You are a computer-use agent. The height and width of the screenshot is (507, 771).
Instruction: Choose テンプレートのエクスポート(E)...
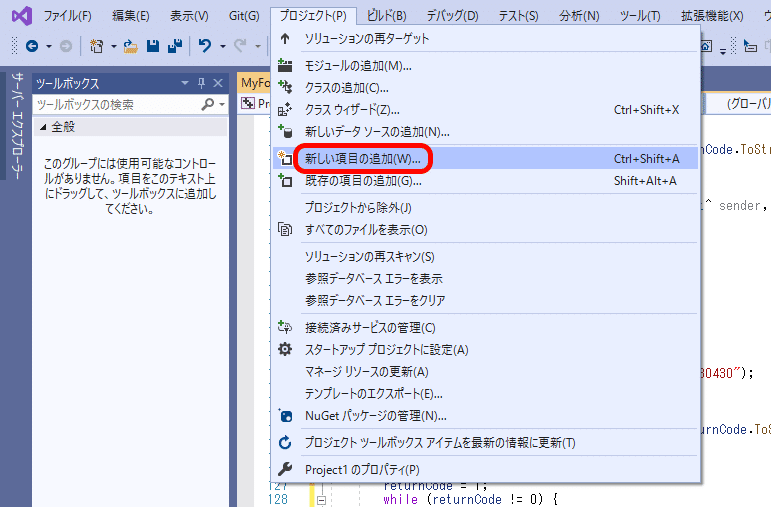coord(485,394)
